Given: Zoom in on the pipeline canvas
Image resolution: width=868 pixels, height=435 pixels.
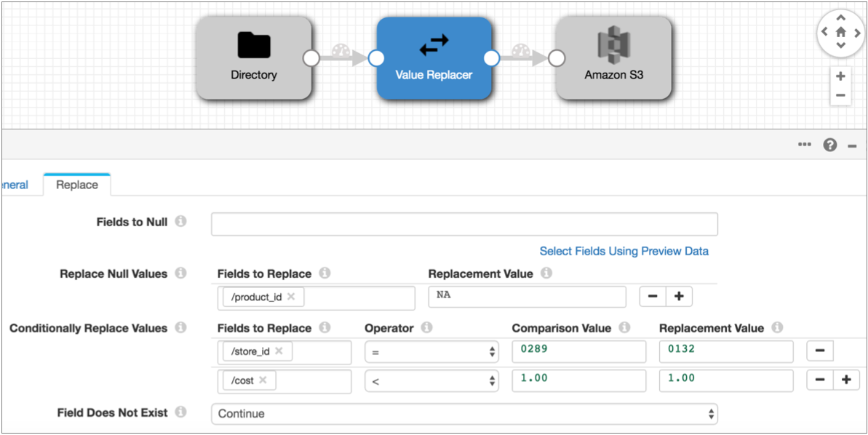Looking at the screenshot, I should tap(840, 76).
